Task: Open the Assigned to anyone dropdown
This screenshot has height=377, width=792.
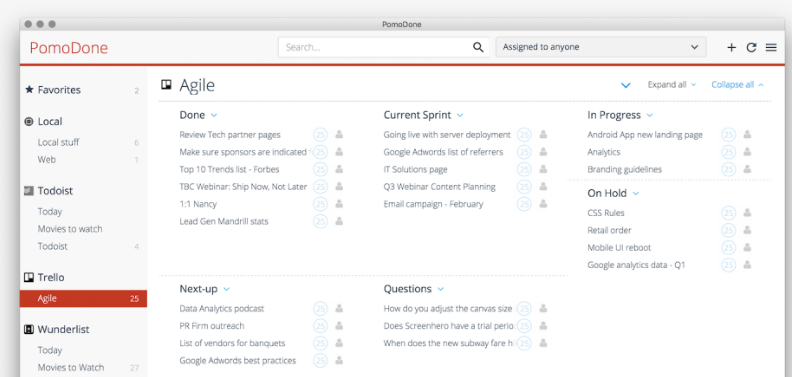Action: pos(601,47)
